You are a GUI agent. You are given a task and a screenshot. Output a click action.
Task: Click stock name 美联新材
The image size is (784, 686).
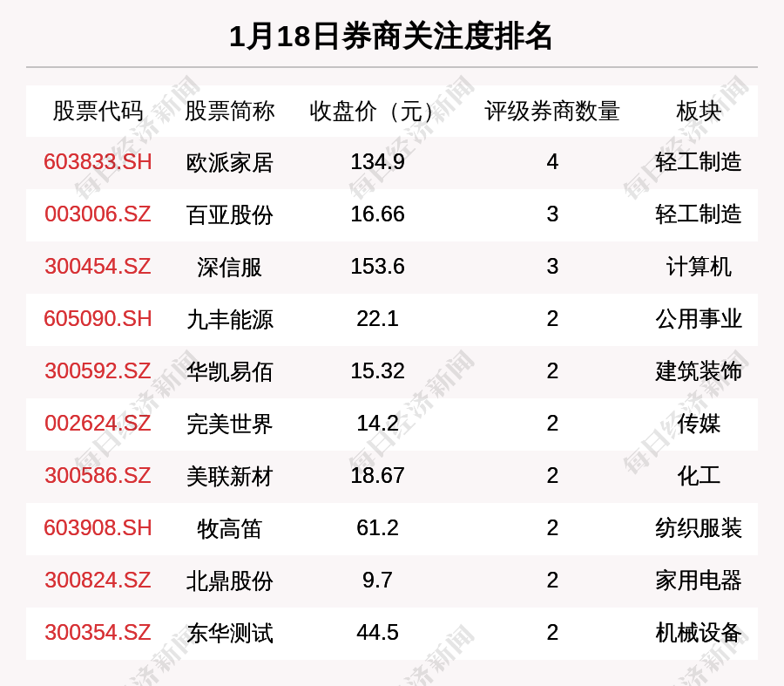point(229,476)
